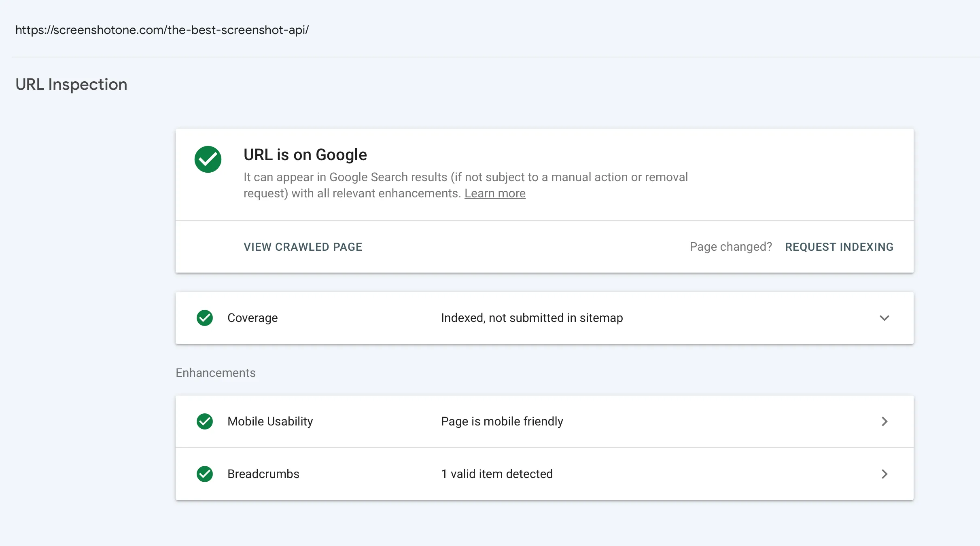Screen dimensions: 980x546
Task: Click the green check icon beside URL is on Google
Action: coord(208,159)
